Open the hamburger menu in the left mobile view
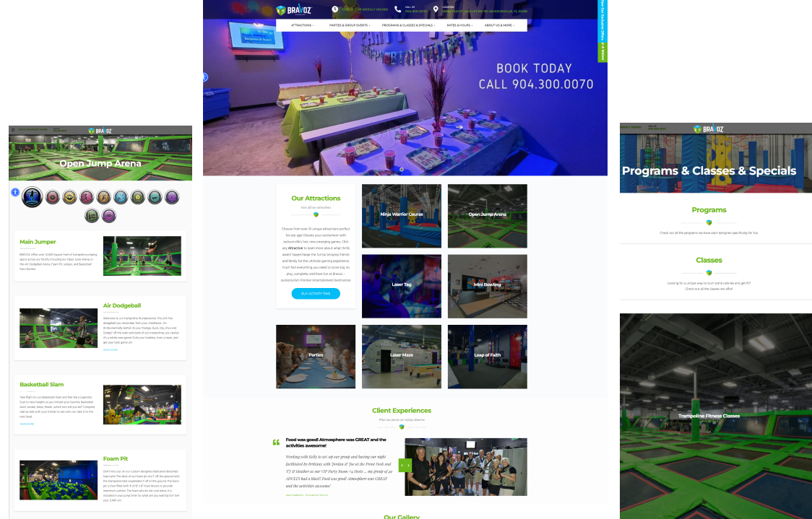 (12, 130)
